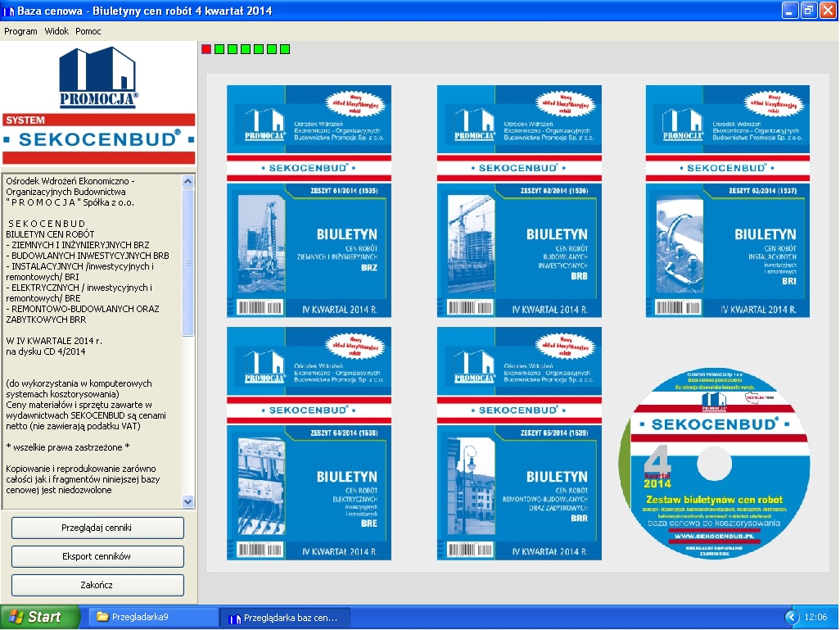Click text 'na dysku CD 4/2014'
This screenshot has height=630, width=840.
pos(46,351)
